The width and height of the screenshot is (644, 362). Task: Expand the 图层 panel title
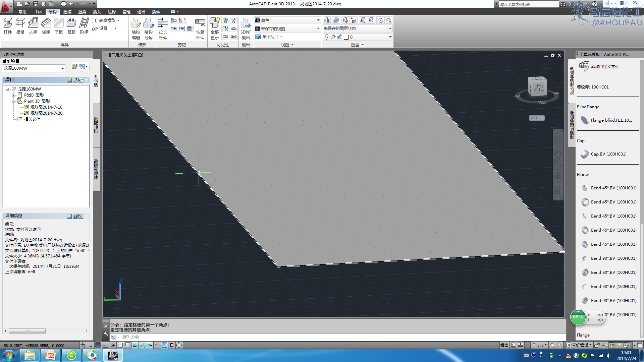(358, 45)
